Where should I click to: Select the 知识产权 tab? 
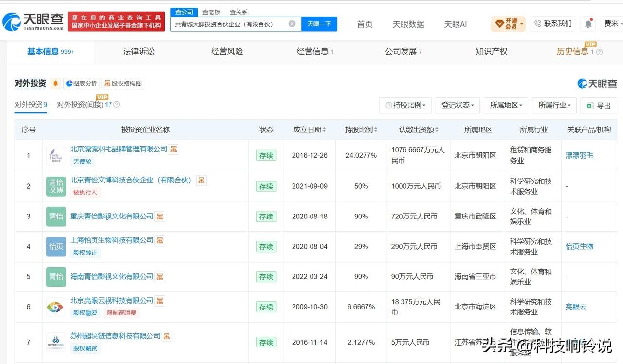pyautogui.click(x=491, y=52)
